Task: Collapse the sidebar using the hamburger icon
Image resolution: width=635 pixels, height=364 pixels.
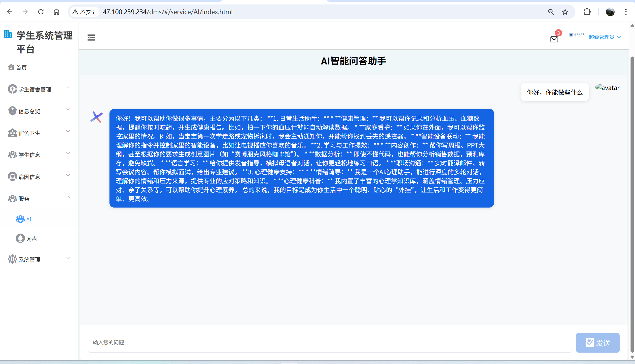Action: pyautogui.click(x=91, y=37)
